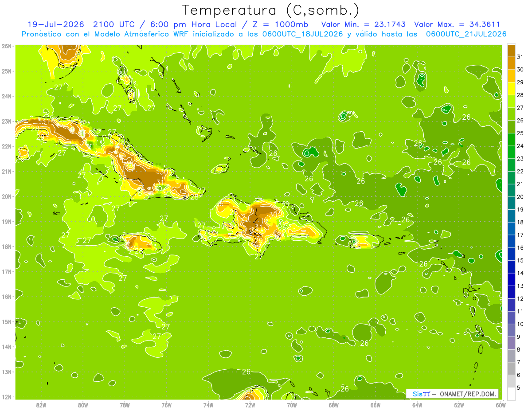This screenshot has width=532, height=411.
Task: Click legend value "12" on color bar
Action: pyautogui.click(x=520, y=298)
